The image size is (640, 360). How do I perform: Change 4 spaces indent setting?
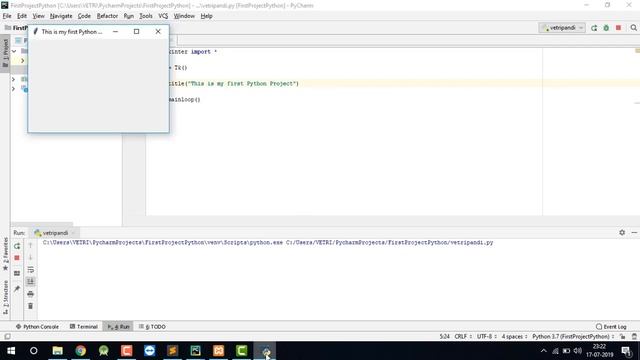click(514, 336)
